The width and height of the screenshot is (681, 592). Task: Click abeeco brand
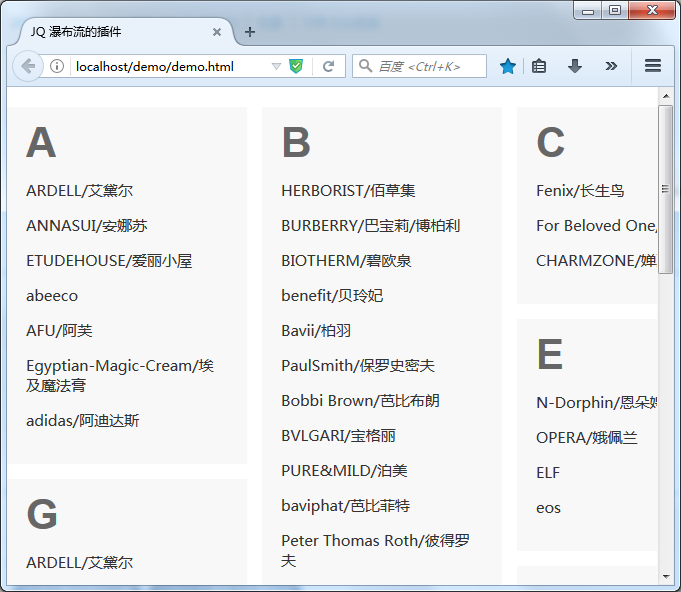(52, 296)
